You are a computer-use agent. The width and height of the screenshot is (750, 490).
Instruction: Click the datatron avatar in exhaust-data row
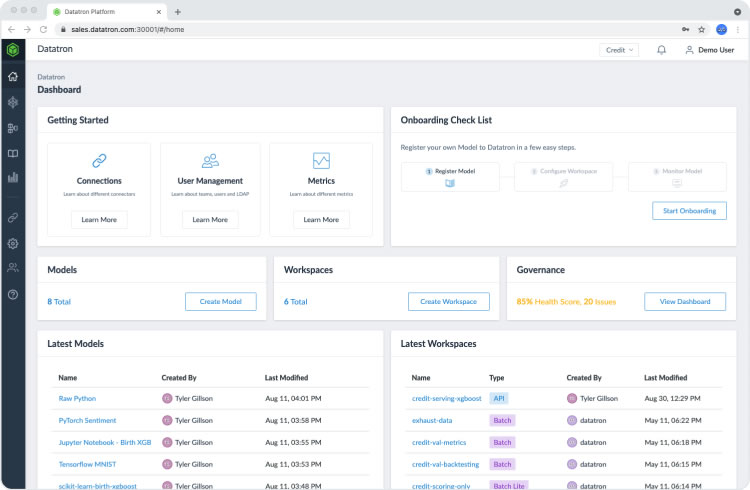(x=572, y=420)
